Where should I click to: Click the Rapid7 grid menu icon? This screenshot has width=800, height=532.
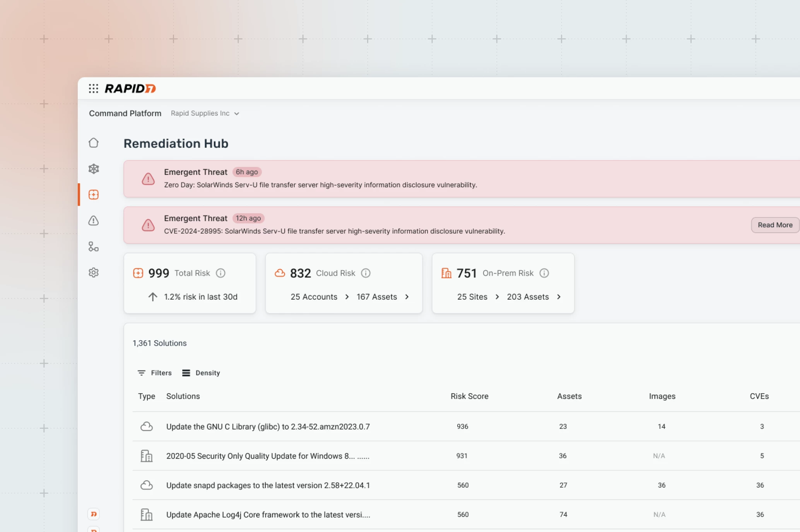[x=93, y=88]
